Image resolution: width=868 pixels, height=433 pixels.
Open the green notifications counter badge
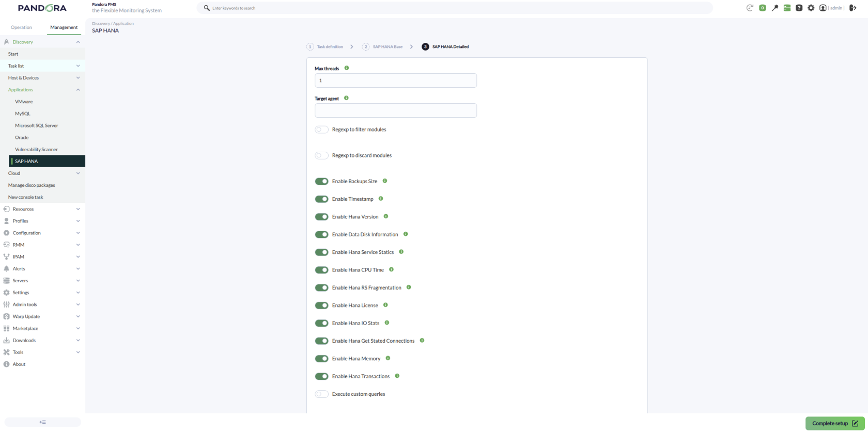tap(762, 8)
